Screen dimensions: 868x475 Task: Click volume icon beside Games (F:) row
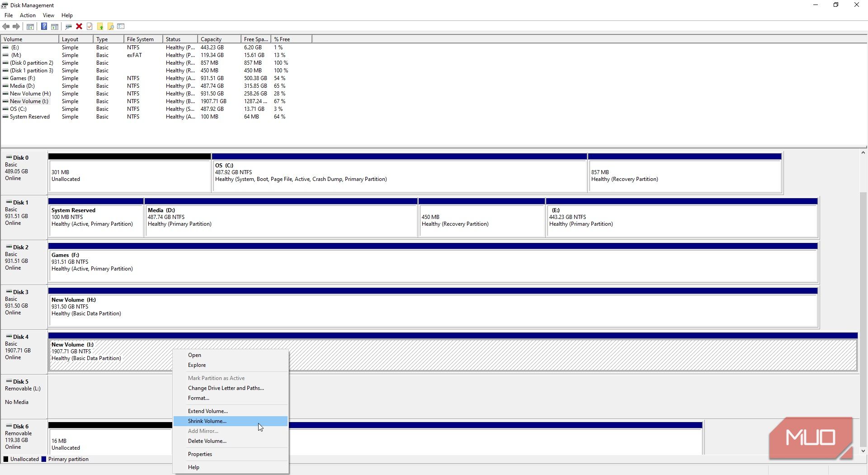click(x=5, y=78)
